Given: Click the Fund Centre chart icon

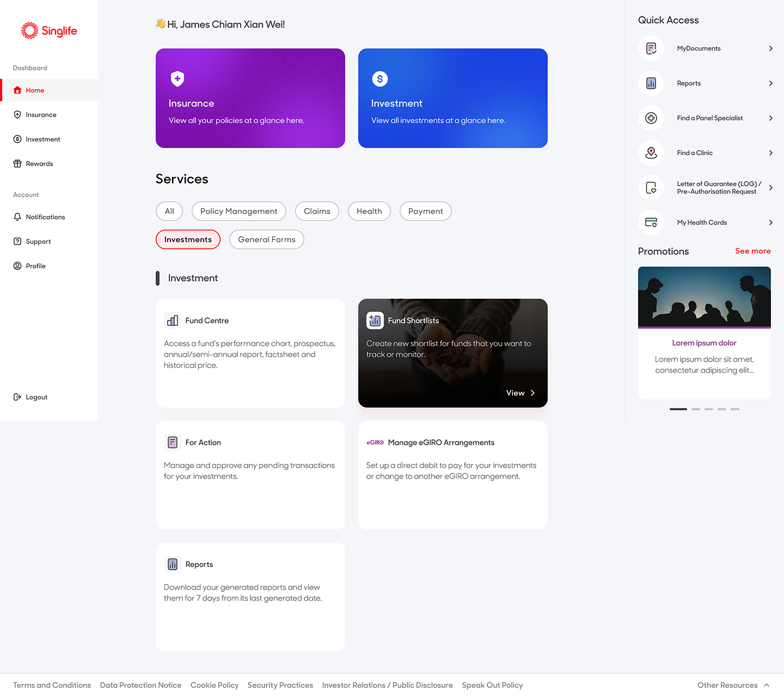Looking at the screenshot, I should (x=173, y=320).
